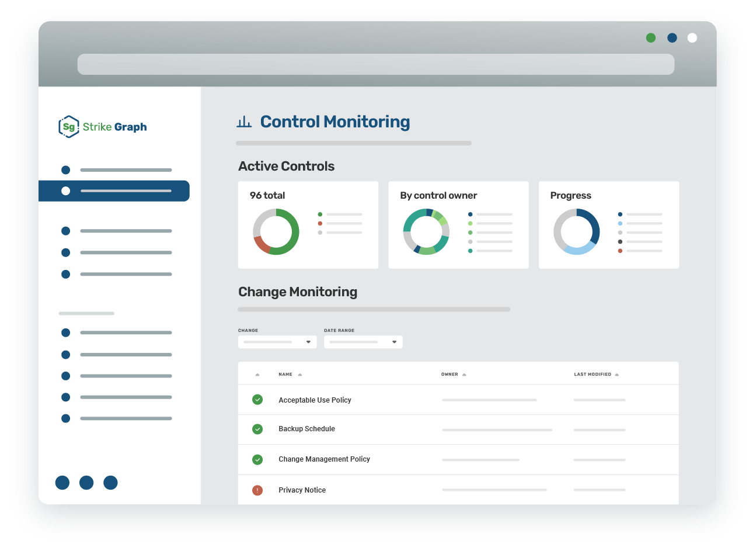This screenshot has width=756, height=551.
Task: Open the Backup Schedule entry
Action: (306, 429)
